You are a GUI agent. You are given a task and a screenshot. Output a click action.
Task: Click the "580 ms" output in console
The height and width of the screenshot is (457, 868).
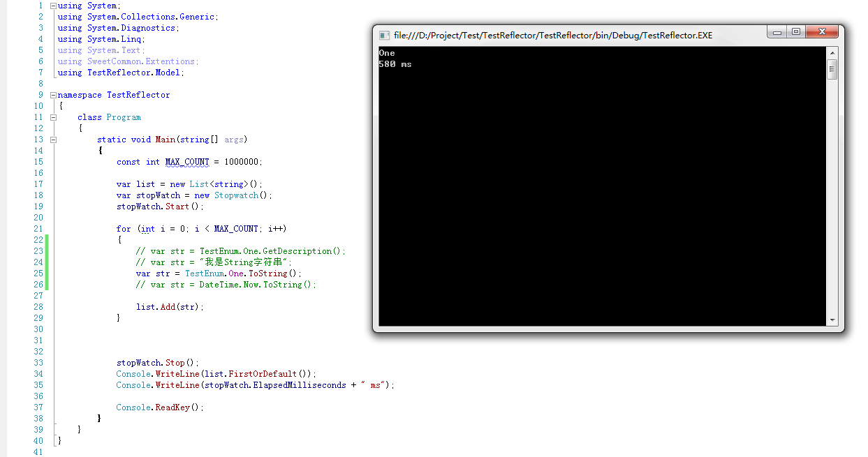395,64
